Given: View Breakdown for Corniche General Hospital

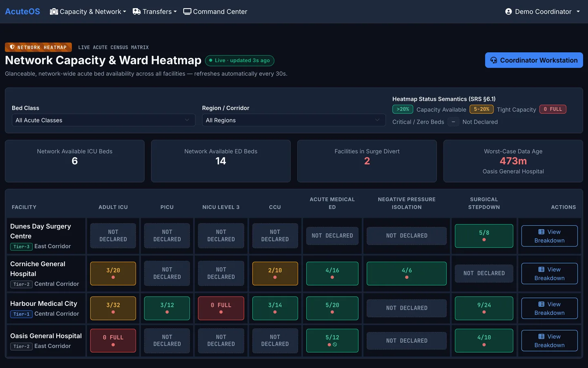Looking at the screenshot, I should tap(549, 274).
